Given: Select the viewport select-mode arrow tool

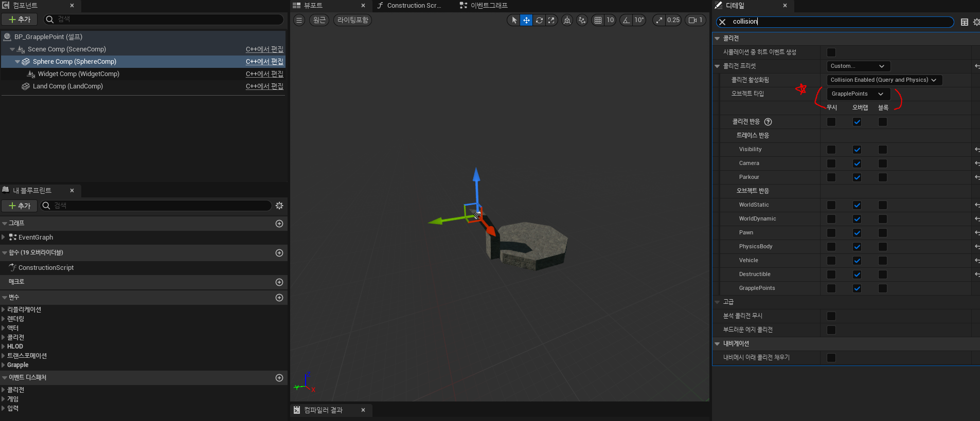Looking at the screenshot, I should coord(514,20).
